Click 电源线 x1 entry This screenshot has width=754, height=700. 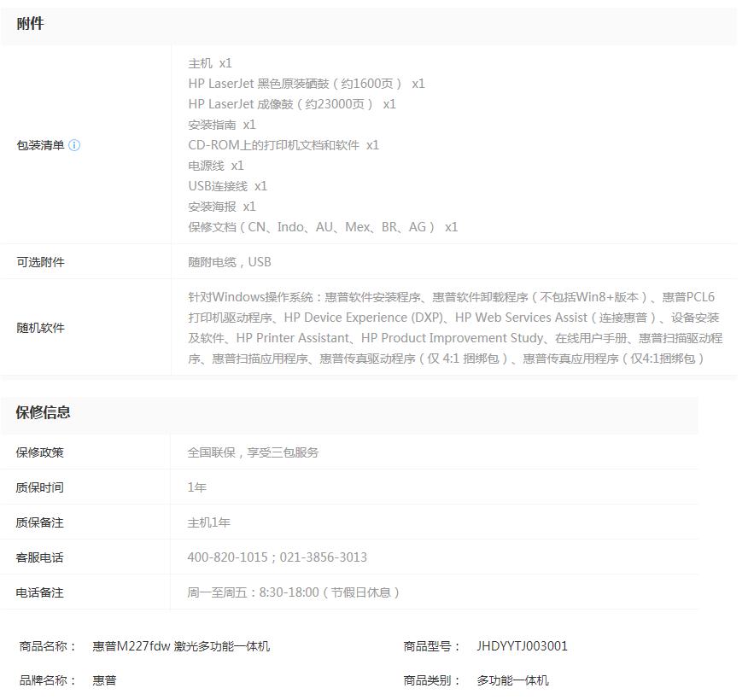[216, 166]
